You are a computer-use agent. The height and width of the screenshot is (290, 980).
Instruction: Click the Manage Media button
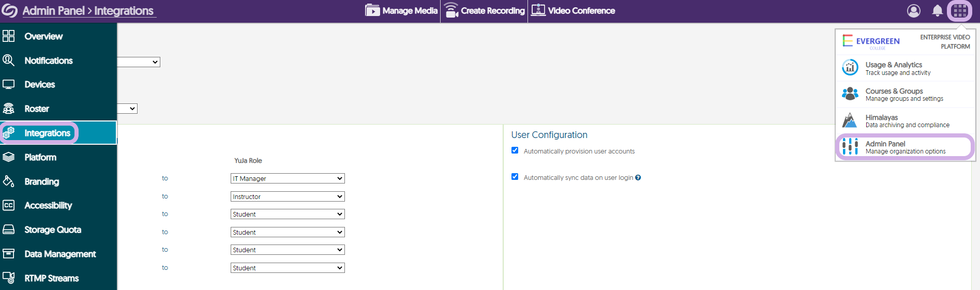coord(401,11)
